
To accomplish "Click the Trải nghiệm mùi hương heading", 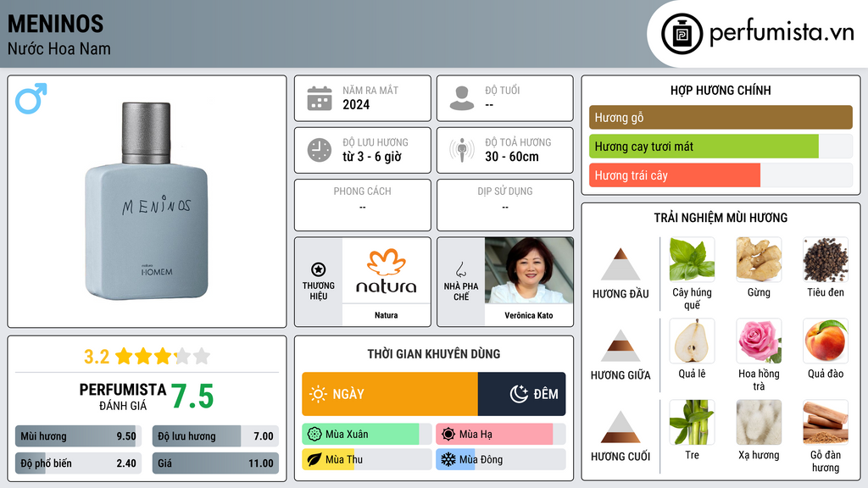I will pos(721,218).
